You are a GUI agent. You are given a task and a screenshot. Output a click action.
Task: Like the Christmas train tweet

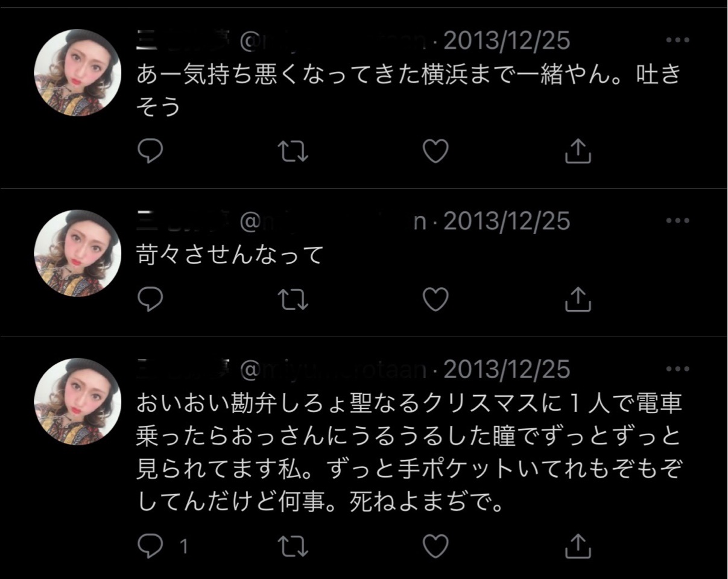click(436, 546)
